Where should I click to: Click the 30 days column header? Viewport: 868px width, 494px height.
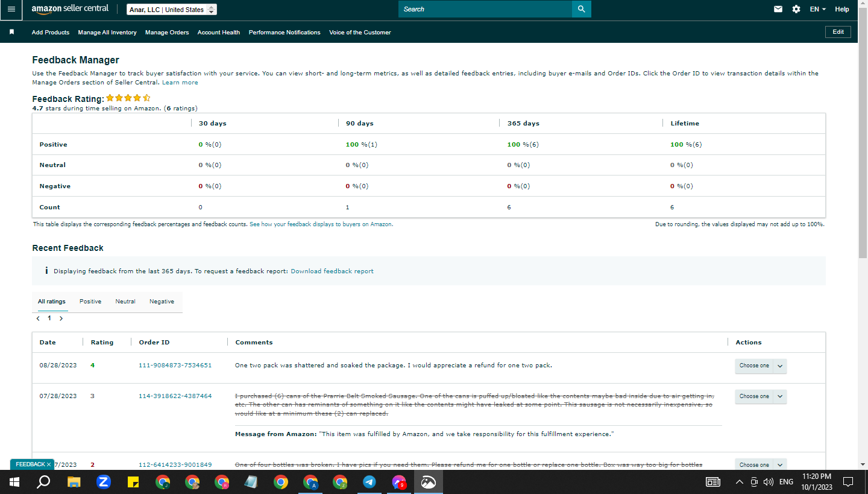[x=213, y=124]
